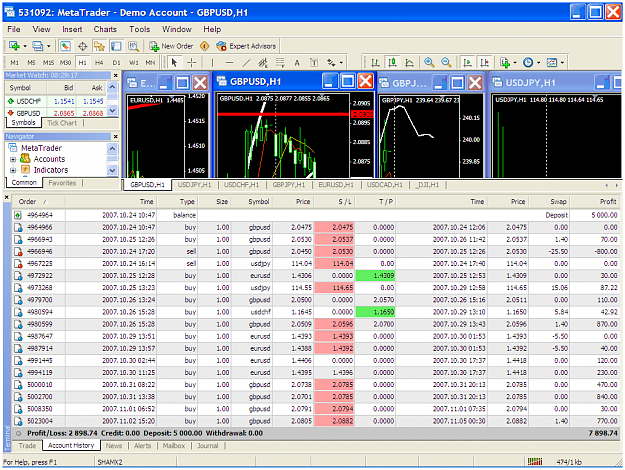This screenshot has width=625, height=470.
Task: Open the Insert menu
Action: 72,29
